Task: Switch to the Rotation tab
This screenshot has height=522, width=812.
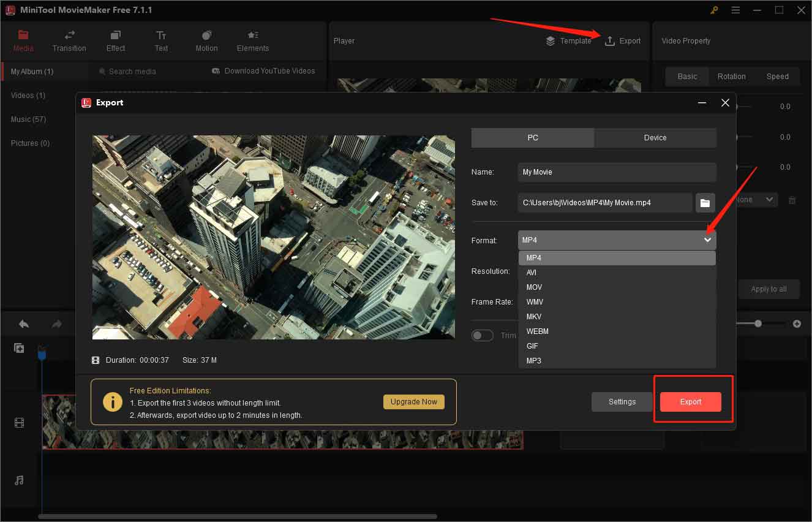Action: click(x=731, y=76)
